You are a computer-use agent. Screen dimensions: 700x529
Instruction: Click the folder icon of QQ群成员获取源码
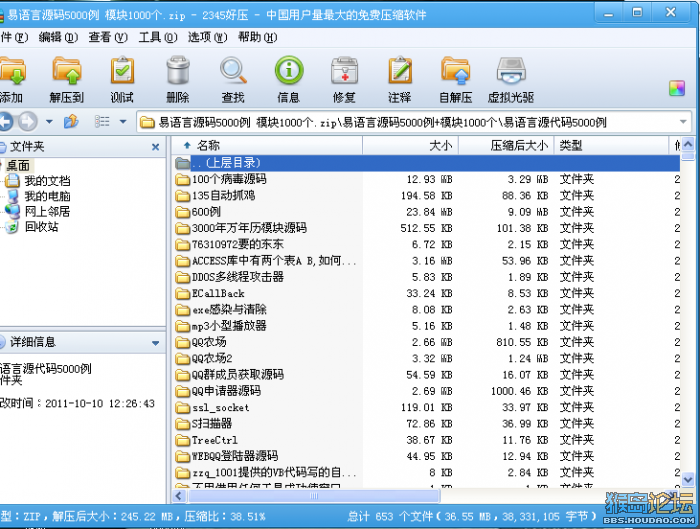pos(183,375)
